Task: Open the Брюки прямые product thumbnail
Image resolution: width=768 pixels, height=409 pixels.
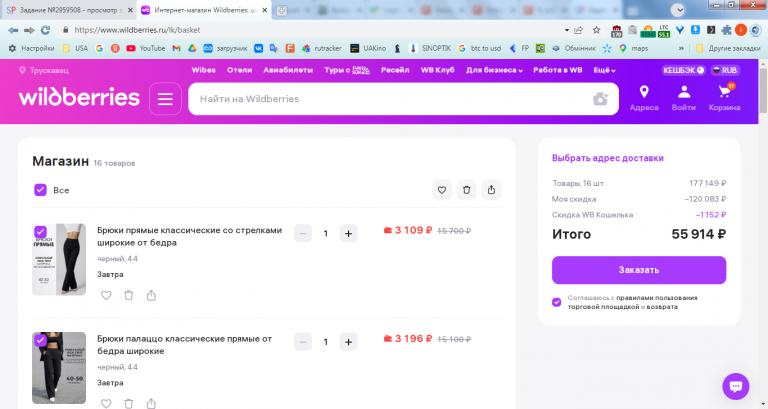Action: tap(59, 260)
